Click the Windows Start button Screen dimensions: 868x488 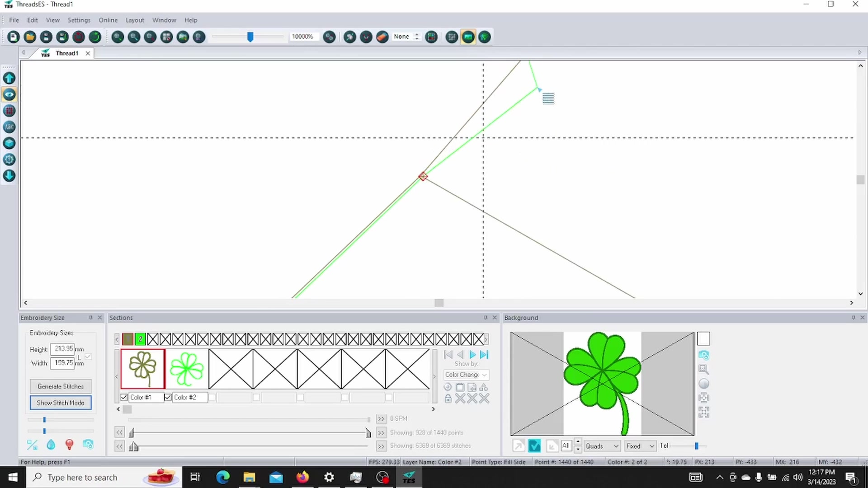pyautogui.click(x=13, y=477)
